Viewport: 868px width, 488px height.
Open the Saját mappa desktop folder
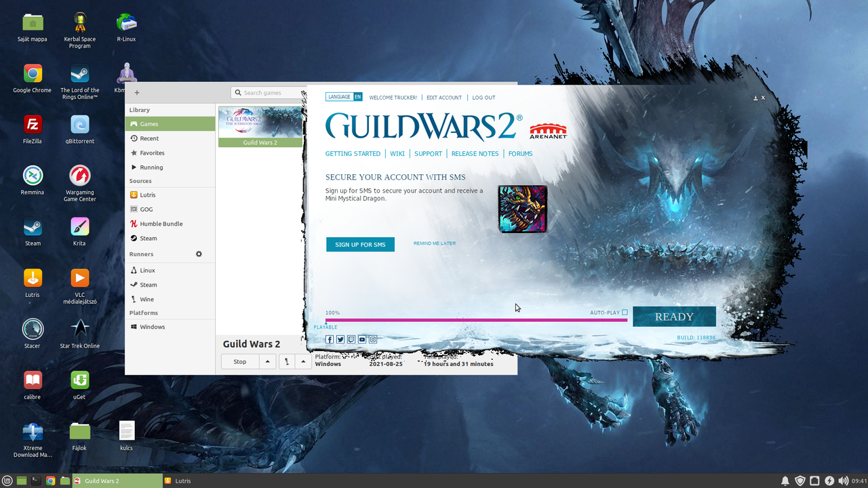pyautogui.click(x=33, y=27)
